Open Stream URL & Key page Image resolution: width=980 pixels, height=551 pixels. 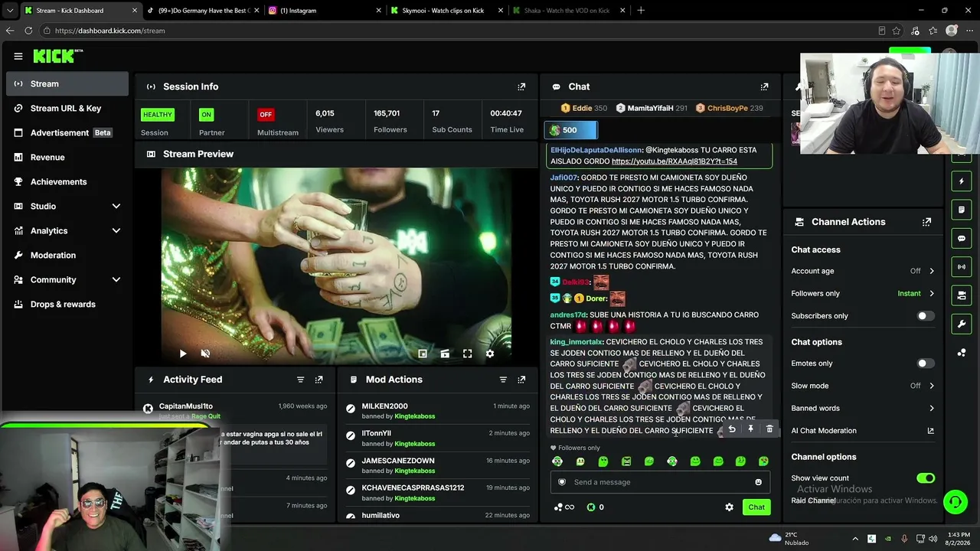67,109
